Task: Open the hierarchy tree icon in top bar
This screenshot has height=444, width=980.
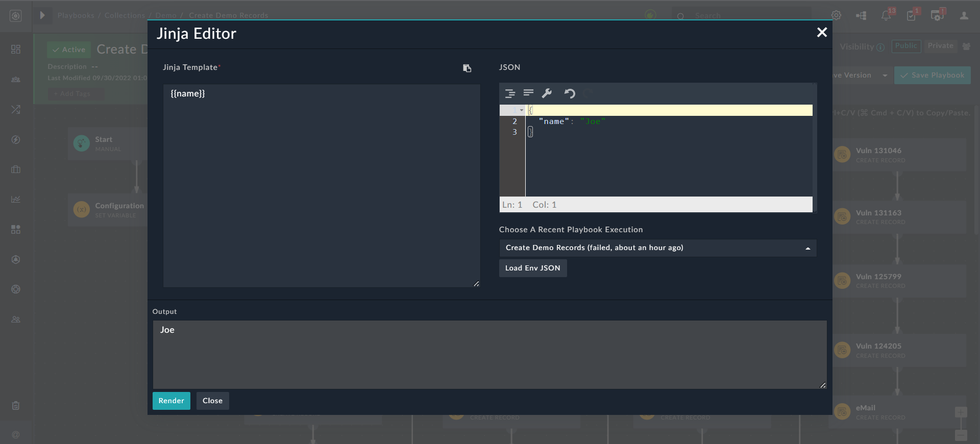Action: point(861,15)
